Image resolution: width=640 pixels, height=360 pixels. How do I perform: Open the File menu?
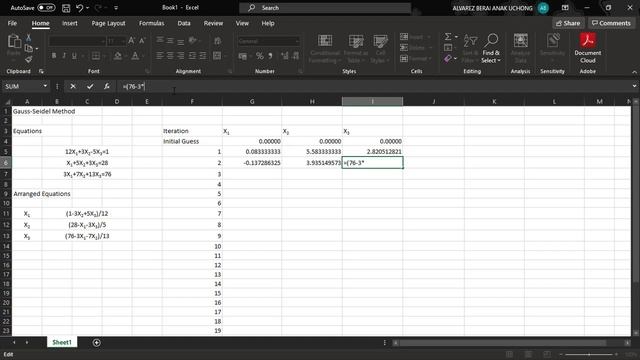[x=12, y=23]
